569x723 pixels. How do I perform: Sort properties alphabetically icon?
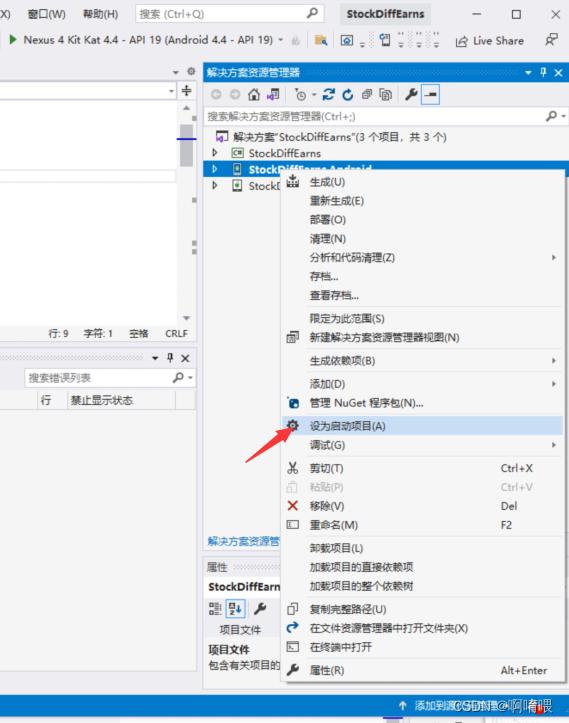click(235, 609)
